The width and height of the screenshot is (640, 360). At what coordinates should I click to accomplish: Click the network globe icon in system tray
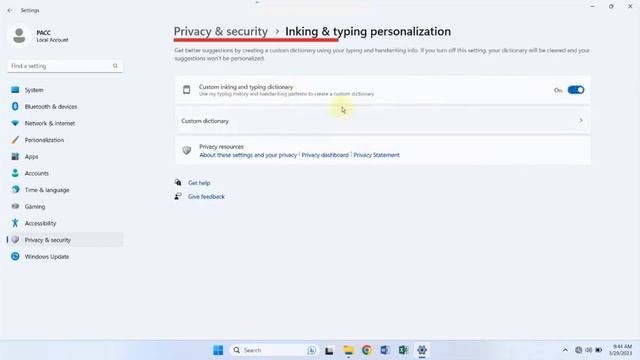click(578, 350)
